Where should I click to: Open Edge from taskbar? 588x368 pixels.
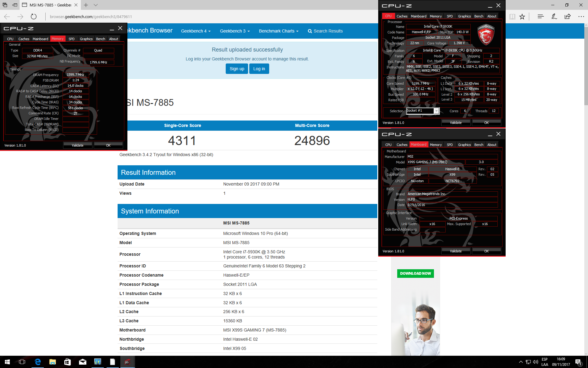click(38, 362)
